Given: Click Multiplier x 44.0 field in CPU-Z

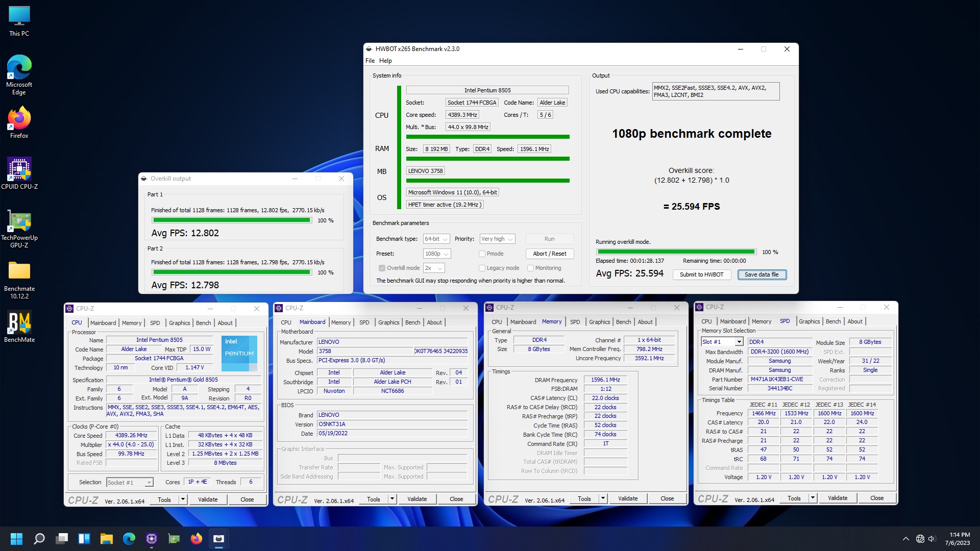Looking at the screenshot, I should point(131,444).
